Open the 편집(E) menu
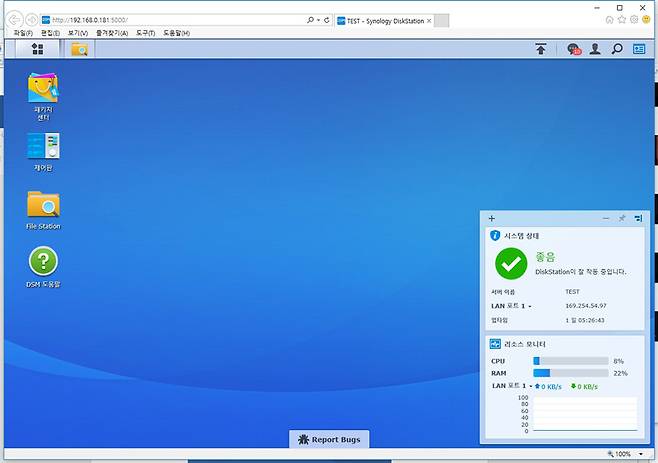The image size is (658, 463). (50, 33)
